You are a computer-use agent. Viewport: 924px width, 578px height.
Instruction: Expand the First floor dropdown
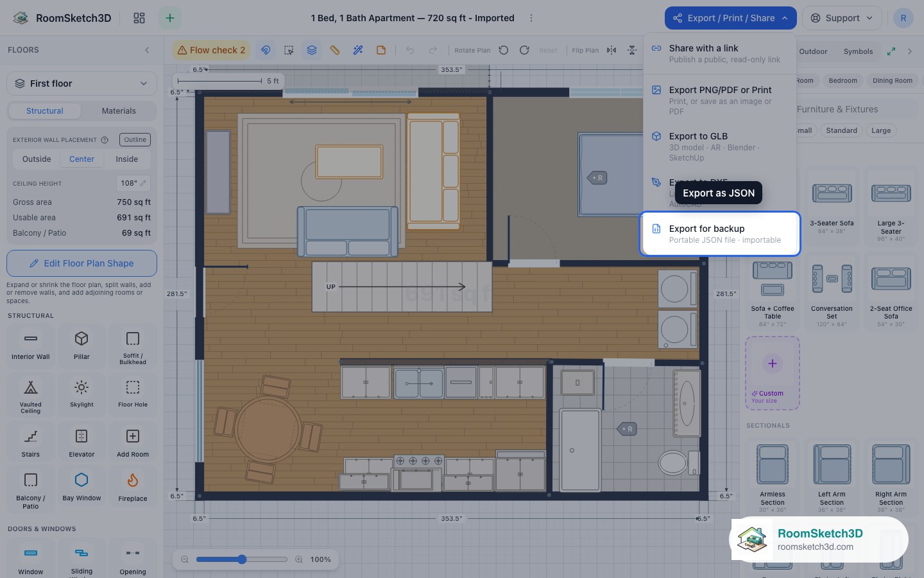point(81,83)
